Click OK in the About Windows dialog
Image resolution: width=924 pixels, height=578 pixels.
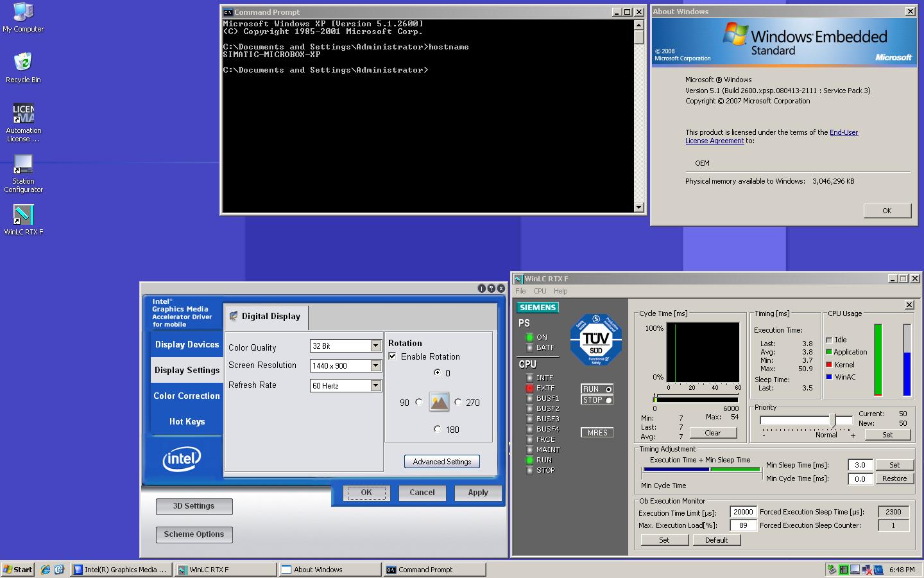[x=887, y=211]
